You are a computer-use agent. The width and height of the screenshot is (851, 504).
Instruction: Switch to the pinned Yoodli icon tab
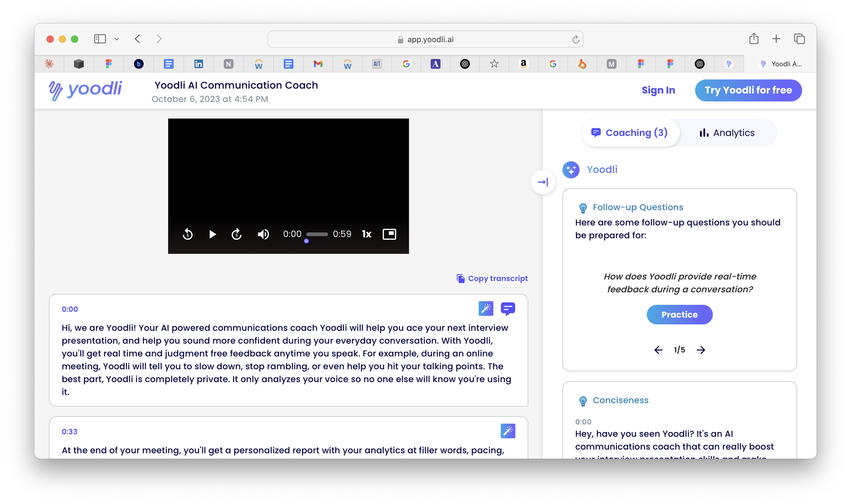[729, 64]
